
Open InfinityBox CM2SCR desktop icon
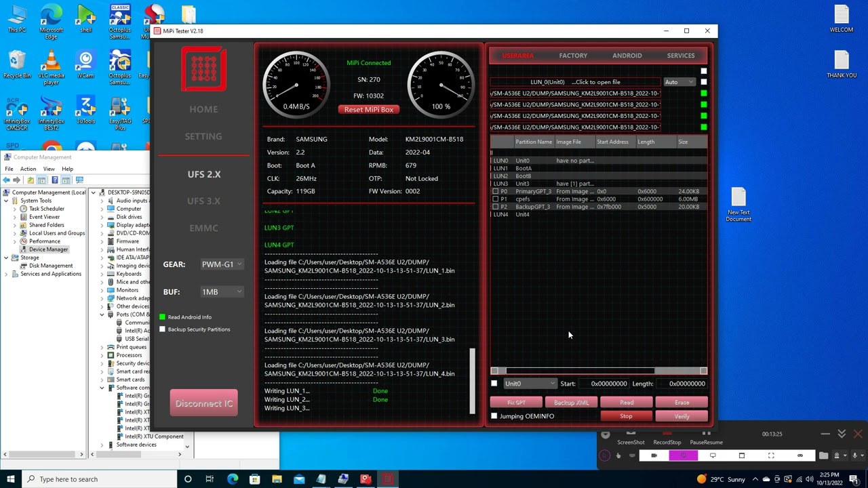click(x=17, y=113)
